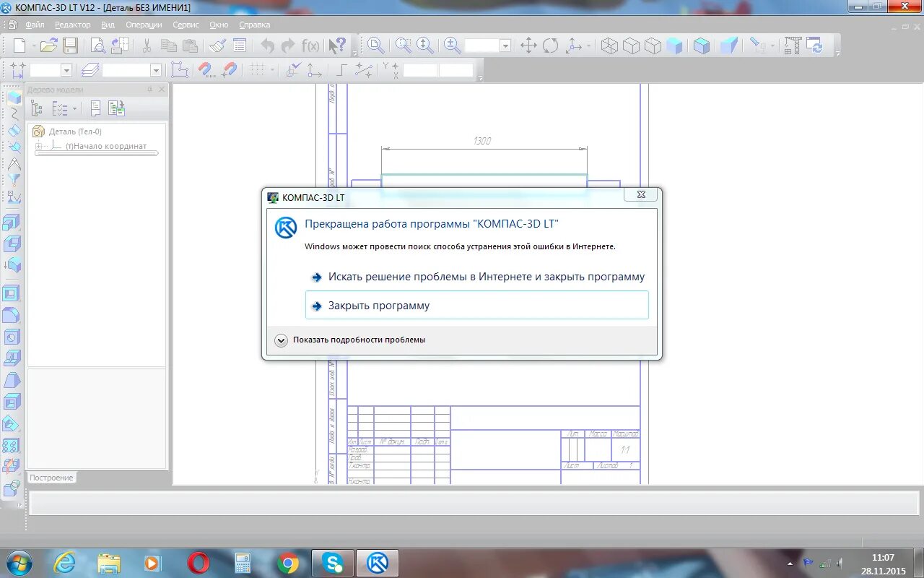Click the sketch icon in the second toolbar
The width and height of the screenshot is (924, 578).
(180, 69)
